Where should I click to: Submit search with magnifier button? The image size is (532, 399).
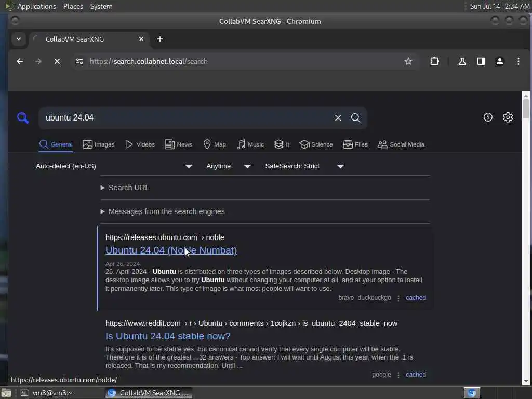pos(355,118)
